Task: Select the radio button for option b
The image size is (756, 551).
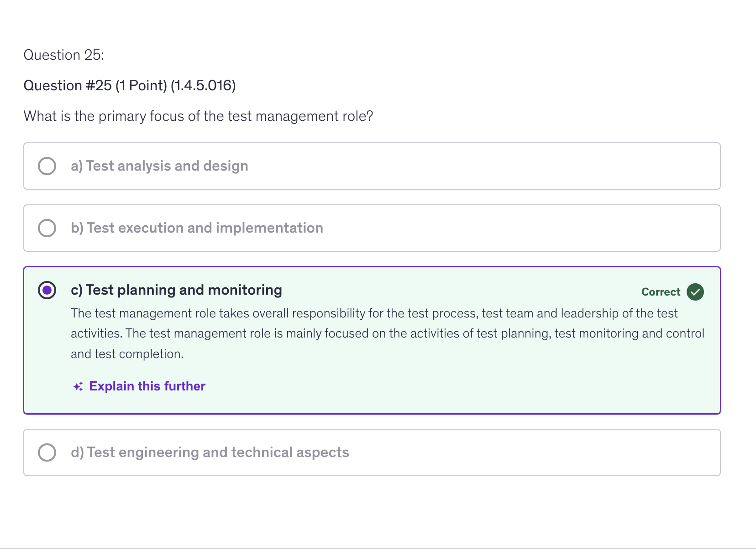Action: (x=47, y=228)
